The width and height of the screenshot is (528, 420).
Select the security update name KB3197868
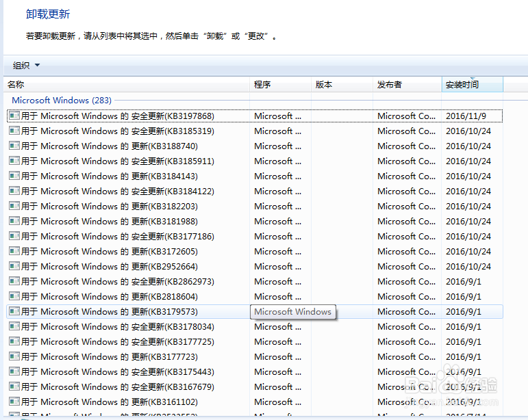[118, 116]
